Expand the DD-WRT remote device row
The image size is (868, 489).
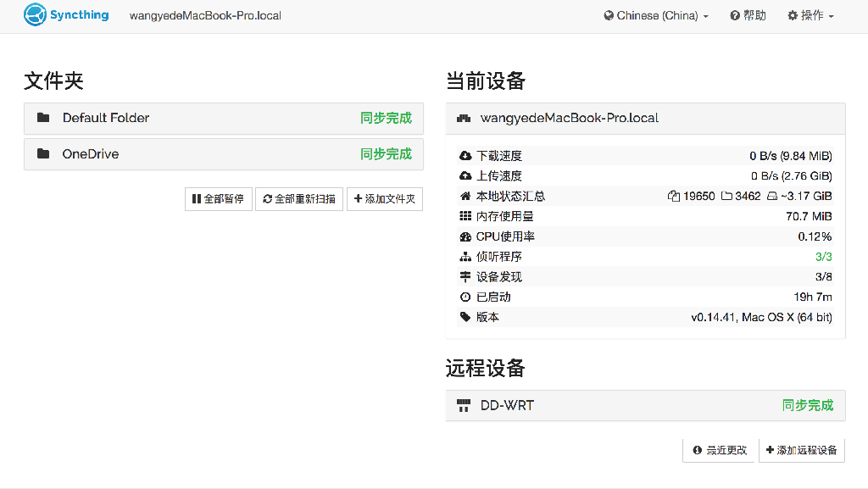[x=645, y=405]
